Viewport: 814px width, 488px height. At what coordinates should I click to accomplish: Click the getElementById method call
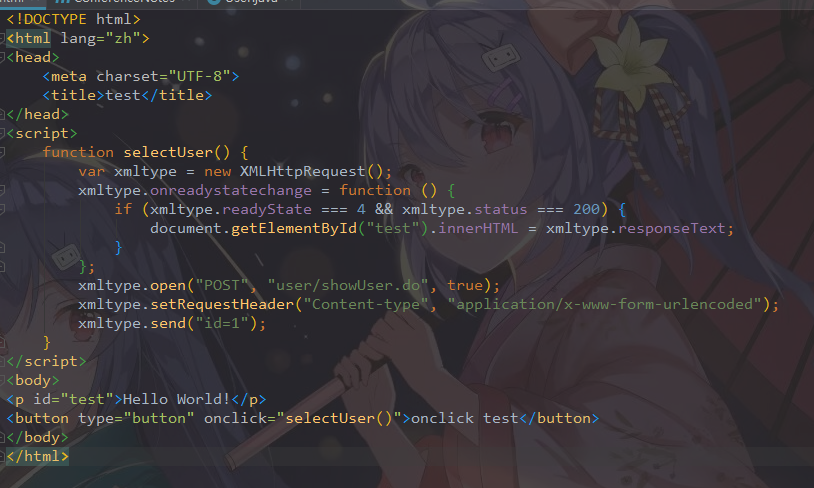(293, 229)
